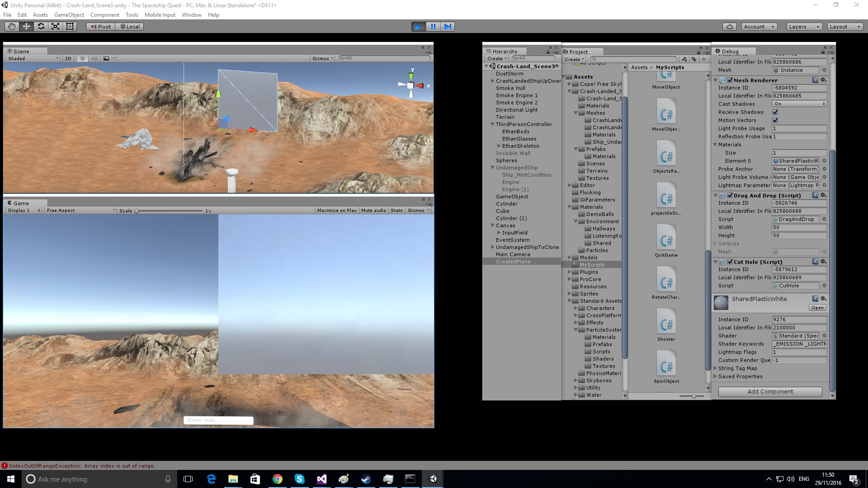Open the GameObject menu
The image size is (868, 488).
pyautogui.click(x=69, y=14)
